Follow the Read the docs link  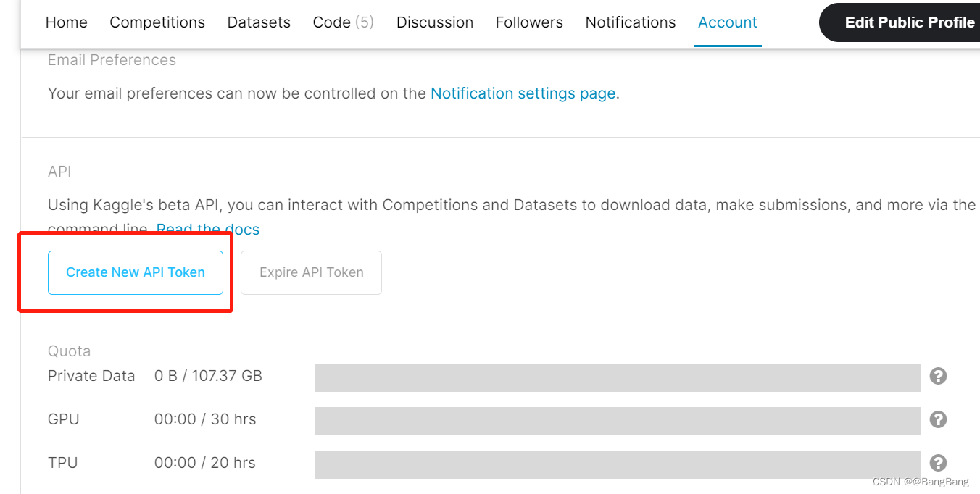click(208, 230)
